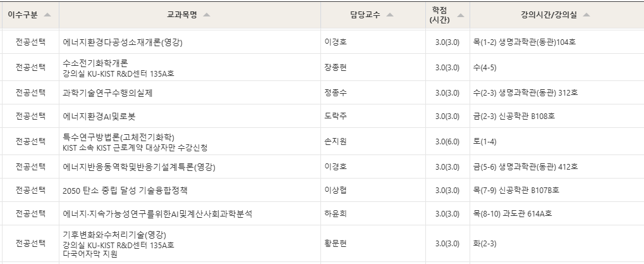Sort by 이수구분 column arrow icon

(x=47, y=15)
